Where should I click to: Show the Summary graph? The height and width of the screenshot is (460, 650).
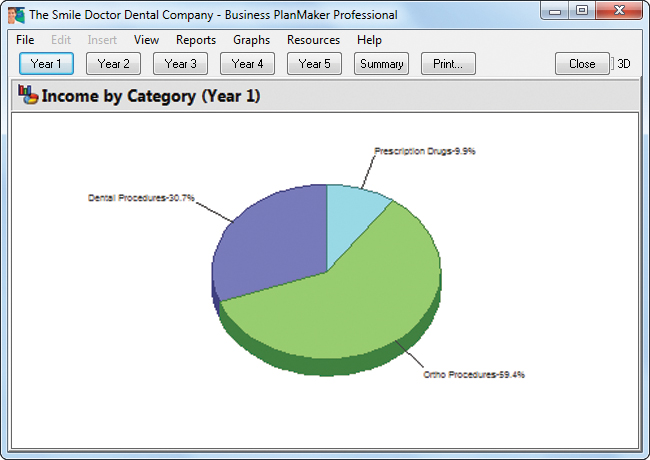pos(381,63)
